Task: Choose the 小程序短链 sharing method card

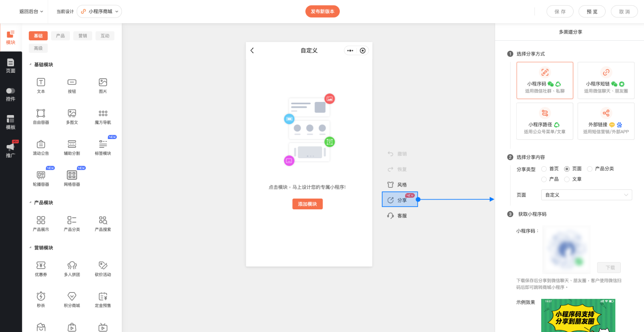Action: 606,80
